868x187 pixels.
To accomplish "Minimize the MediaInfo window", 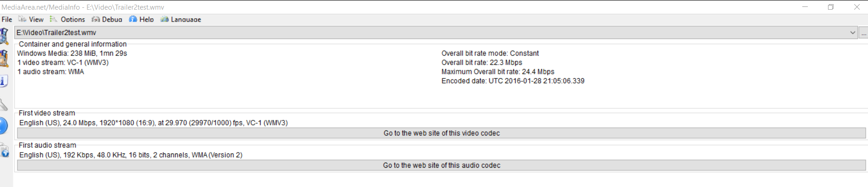I will 805,7.
